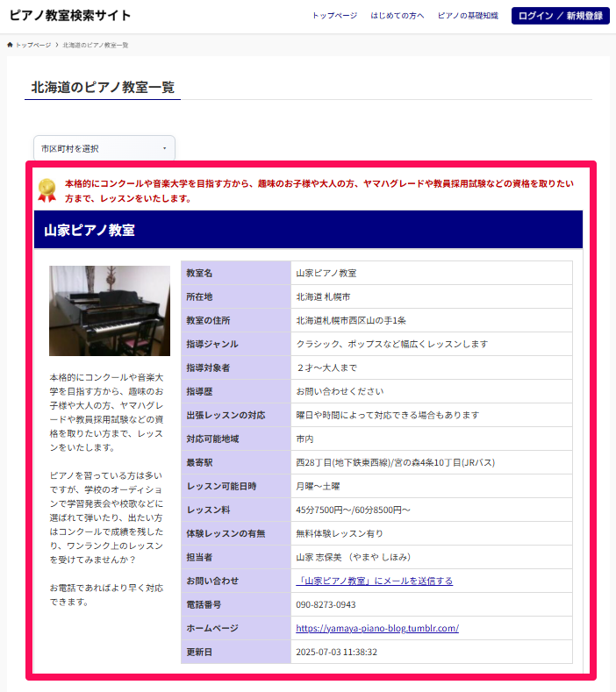This screenshot has height=692, width=616.
Task: Click the grand piano photo thumbnail
Action: click(110, 310)
